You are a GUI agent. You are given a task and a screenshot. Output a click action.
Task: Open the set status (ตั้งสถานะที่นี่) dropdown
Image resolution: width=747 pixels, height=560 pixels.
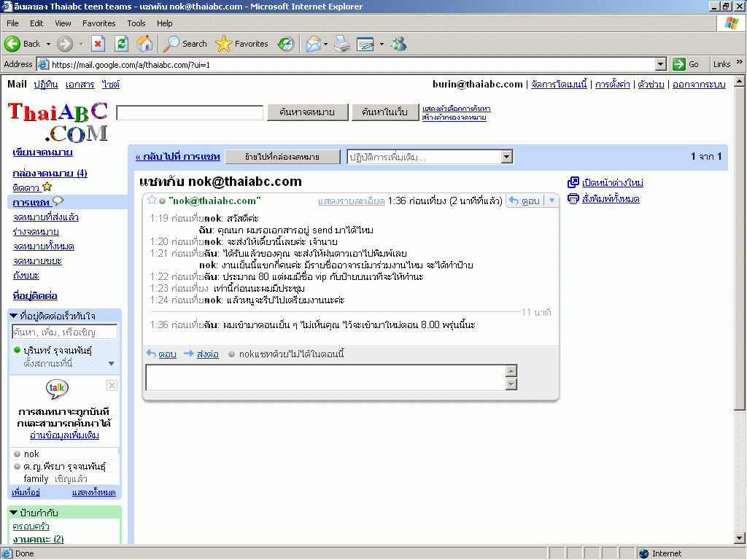(111, 363)
